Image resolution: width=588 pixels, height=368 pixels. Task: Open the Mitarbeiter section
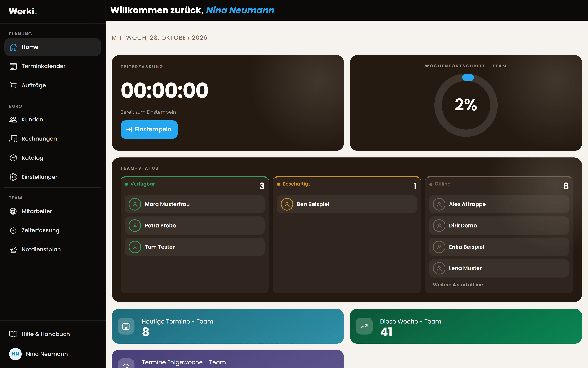[53, 211]
